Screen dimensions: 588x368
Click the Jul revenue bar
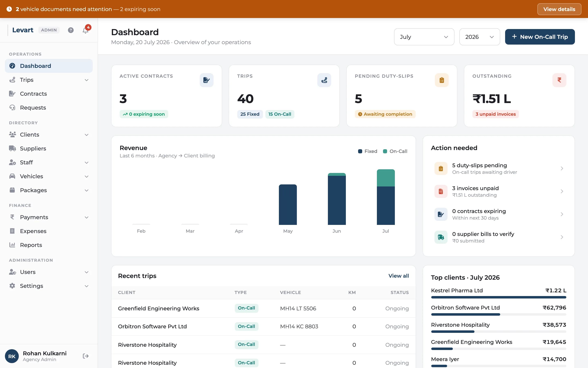[x=386, y=197]
